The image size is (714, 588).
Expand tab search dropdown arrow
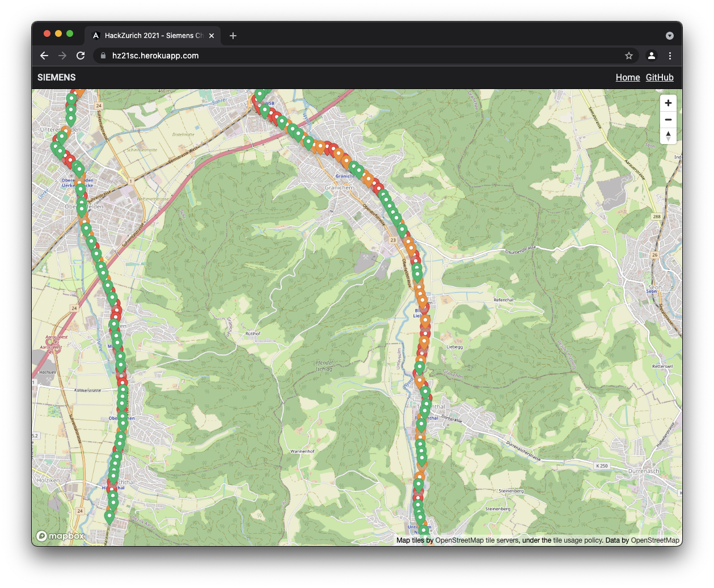click(x=670, y=36)
